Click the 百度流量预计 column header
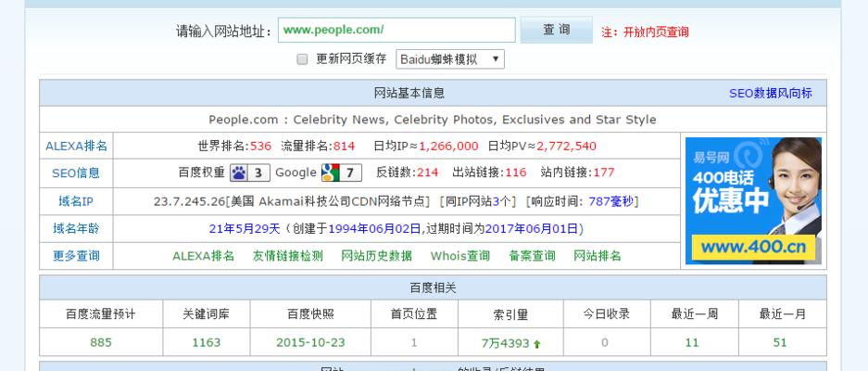 point(101,314)
